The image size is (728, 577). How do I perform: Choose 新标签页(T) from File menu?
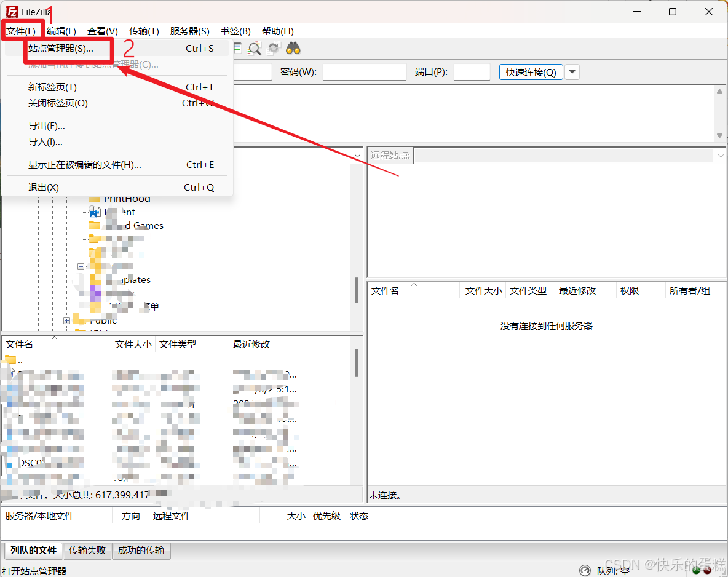point(117,87)
